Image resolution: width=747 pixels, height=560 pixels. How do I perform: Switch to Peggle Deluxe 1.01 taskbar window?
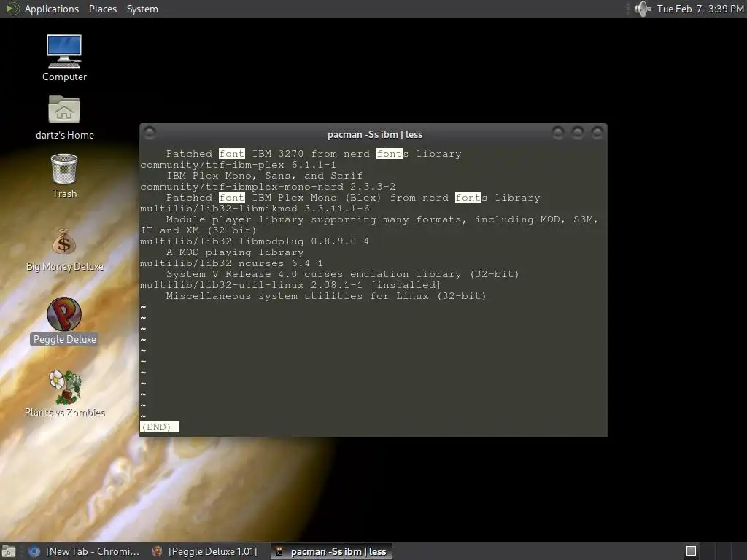[x=205, y=551]
